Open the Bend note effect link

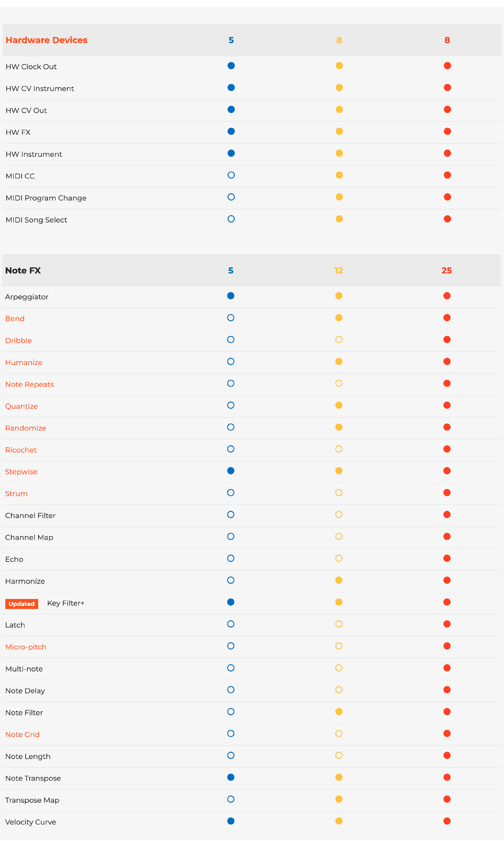point(15,319)
